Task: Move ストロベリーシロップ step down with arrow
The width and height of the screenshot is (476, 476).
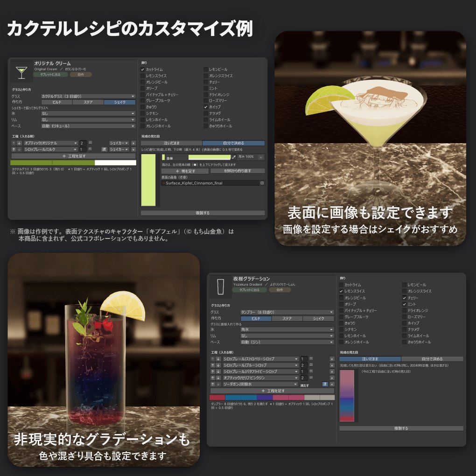Action: tap(218, 359)
